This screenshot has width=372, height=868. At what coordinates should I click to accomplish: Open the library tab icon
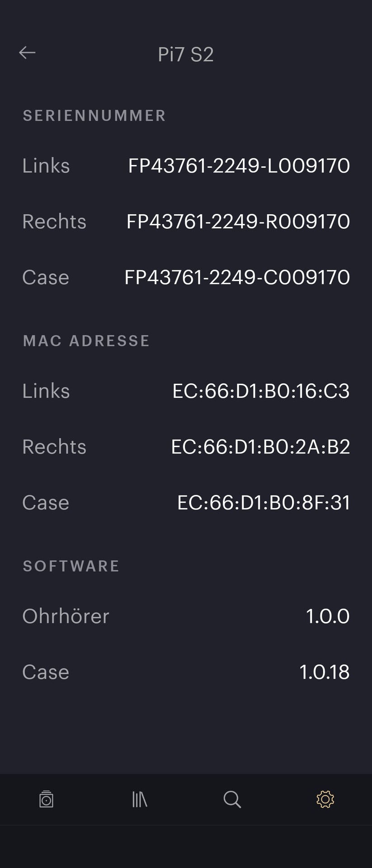[x=140, y=799]
